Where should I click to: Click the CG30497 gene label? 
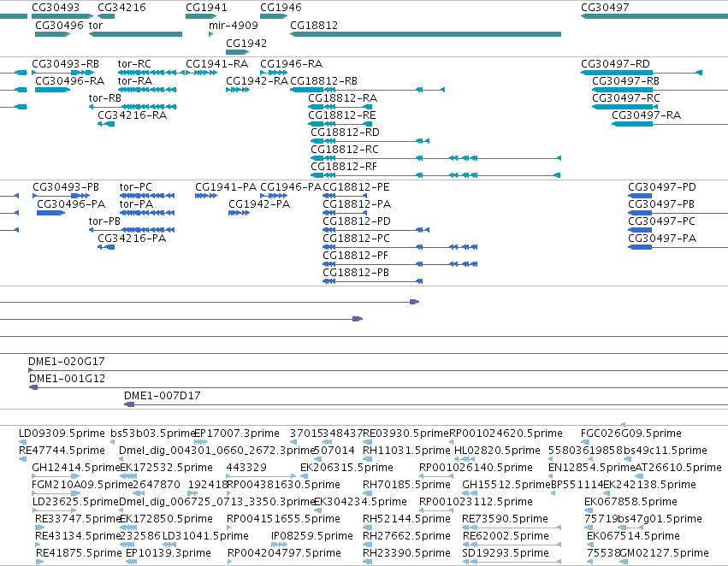[x=605, y=8]
